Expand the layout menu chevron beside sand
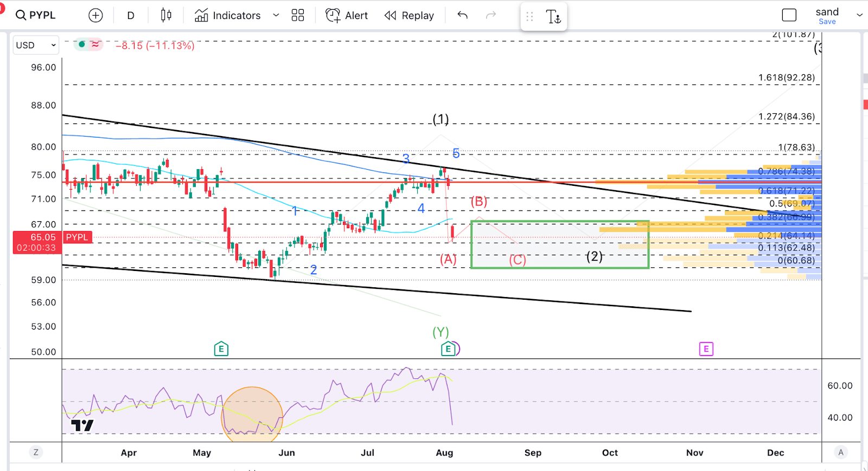Image resolution: width=868 pixels, height=471 pixels. pos(859,15)
